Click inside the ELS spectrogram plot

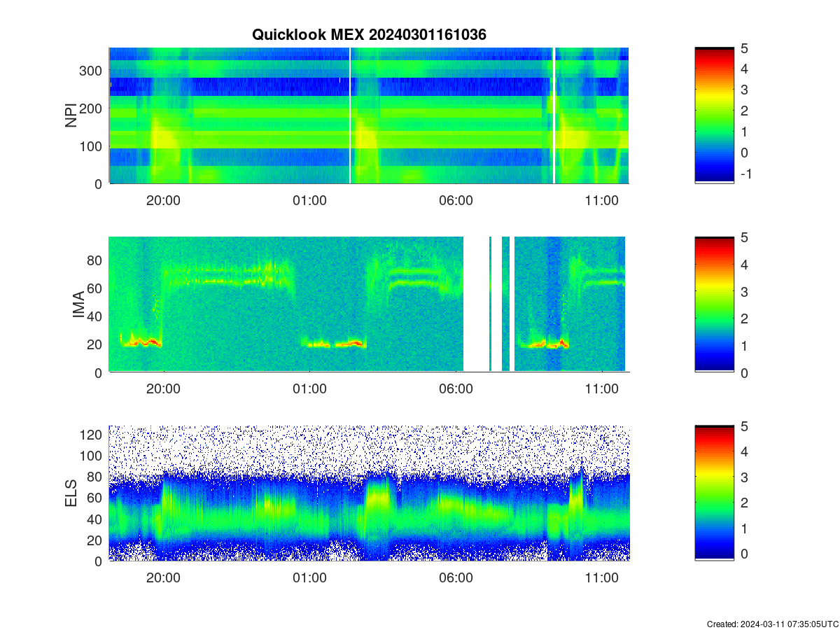[369, 493]
